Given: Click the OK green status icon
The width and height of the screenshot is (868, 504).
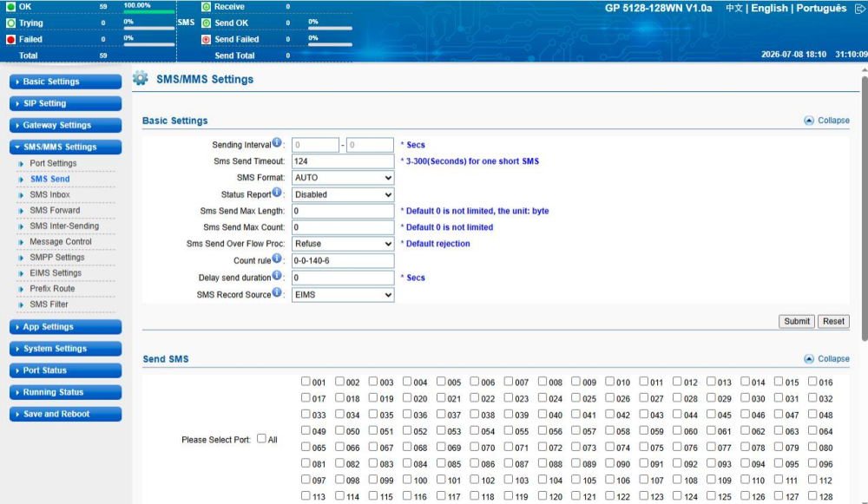Looking at the screenshot, I should [10, 7].
